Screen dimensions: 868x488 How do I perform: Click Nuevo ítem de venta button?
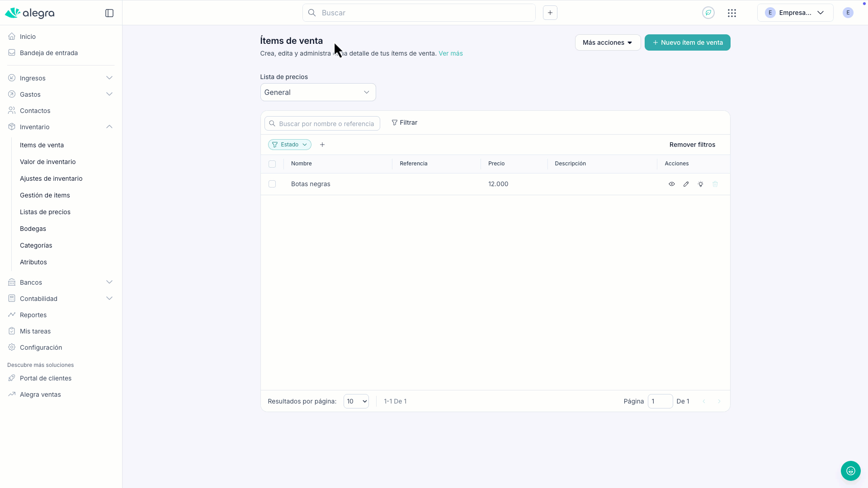tap(687, 42)
